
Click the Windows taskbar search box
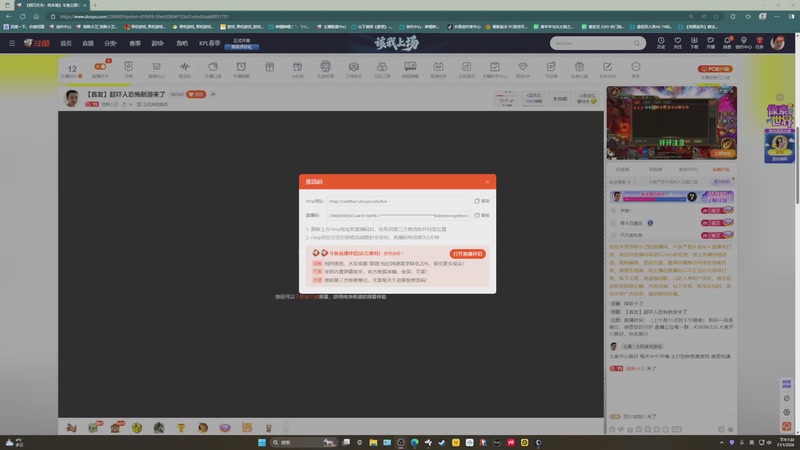click(304, 442)
